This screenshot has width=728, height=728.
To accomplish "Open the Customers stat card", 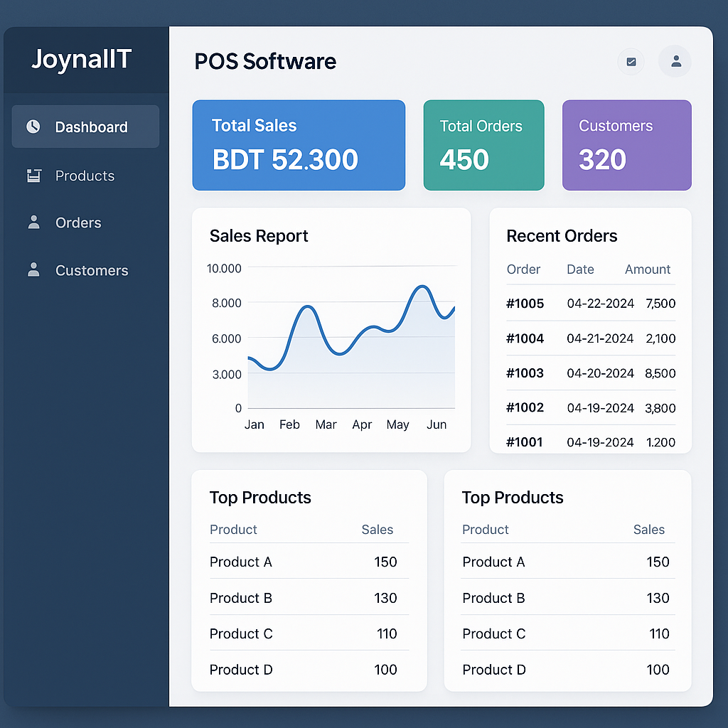I will click(x=626, y=145).
